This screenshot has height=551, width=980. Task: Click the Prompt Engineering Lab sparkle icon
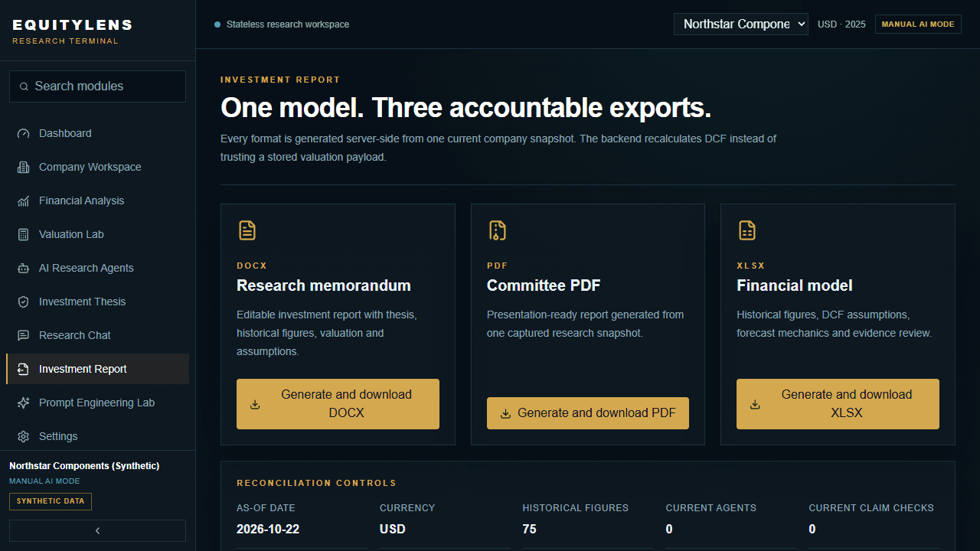[24, 403]
